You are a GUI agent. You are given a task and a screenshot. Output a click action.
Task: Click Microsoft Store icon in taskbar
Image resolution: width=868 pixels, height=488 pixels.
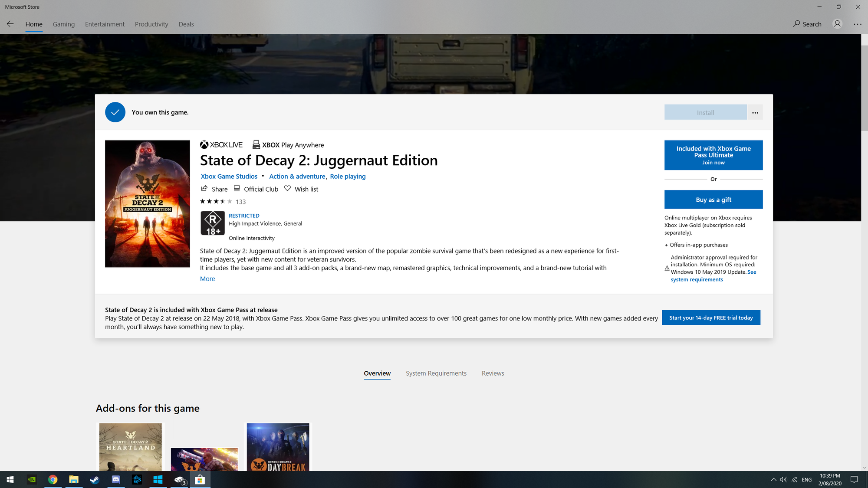point(200,479)
